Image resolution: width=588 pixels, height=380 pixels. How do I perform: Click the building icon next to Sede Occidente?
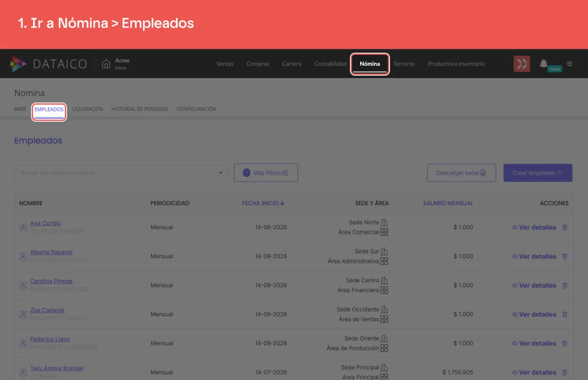pos(384,309)
